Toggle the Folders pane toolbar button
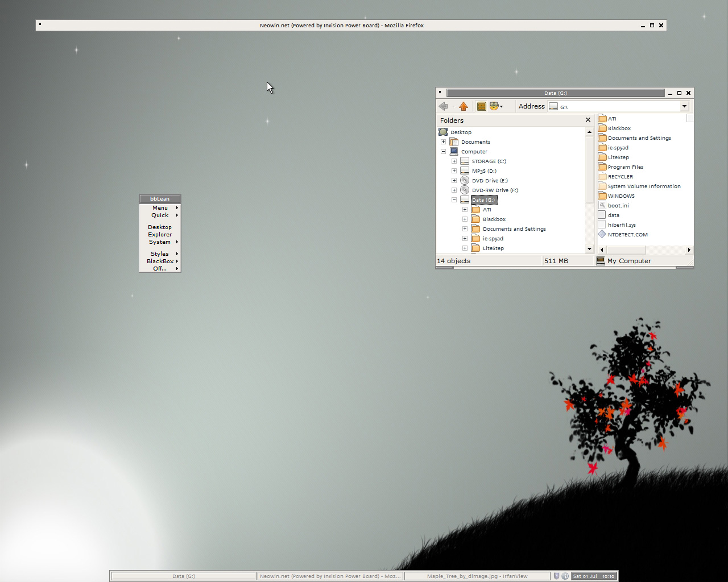Viewport: 728px width, 582px height. 482,106
